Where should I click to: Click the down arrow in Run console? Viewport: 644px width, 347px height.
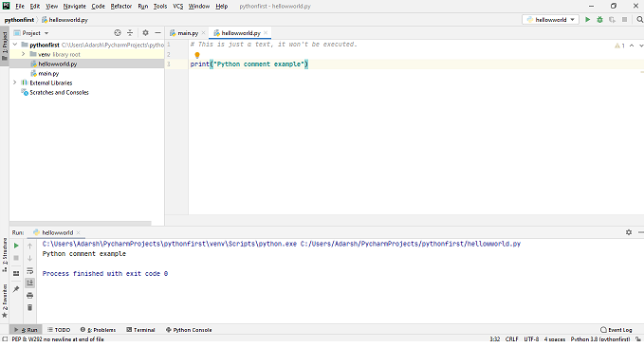pos(29,258)
